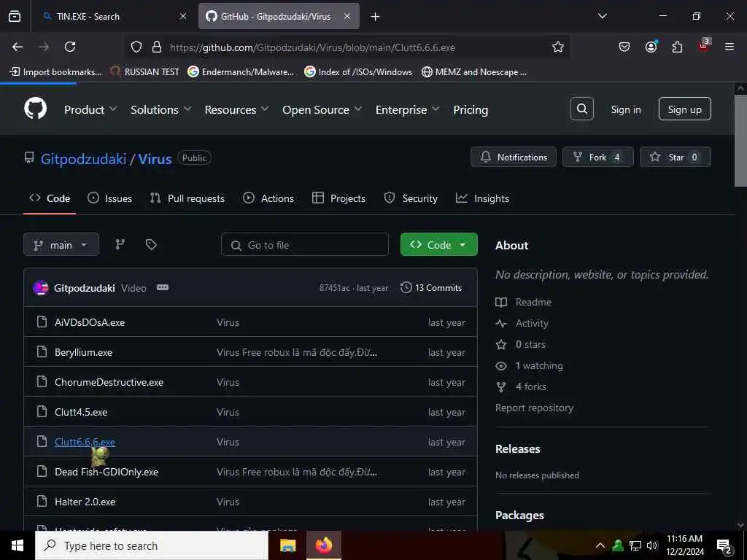View branches via the branch icon

120,244
